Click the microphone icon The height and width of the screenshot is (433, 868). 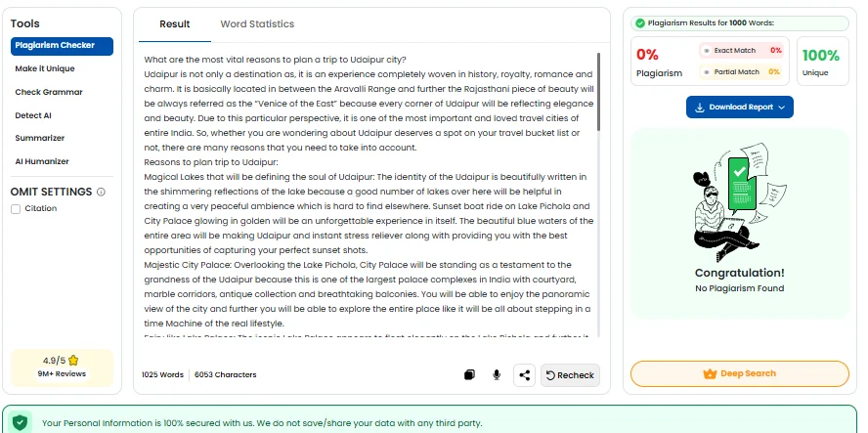pos(497,374)
